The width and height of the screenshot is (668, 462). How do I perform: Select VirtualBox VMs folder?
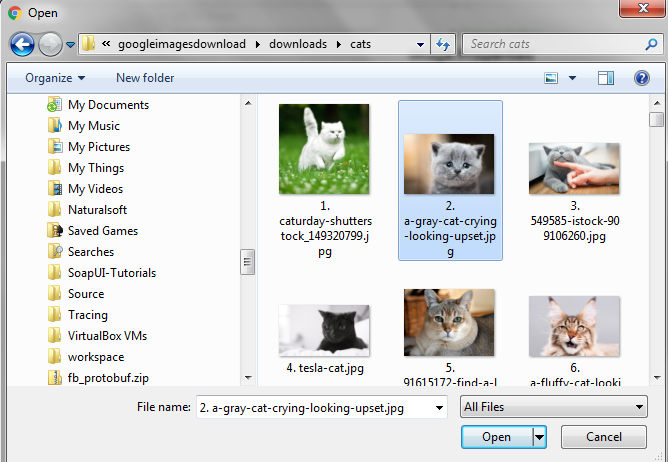[x=107, y=336]
